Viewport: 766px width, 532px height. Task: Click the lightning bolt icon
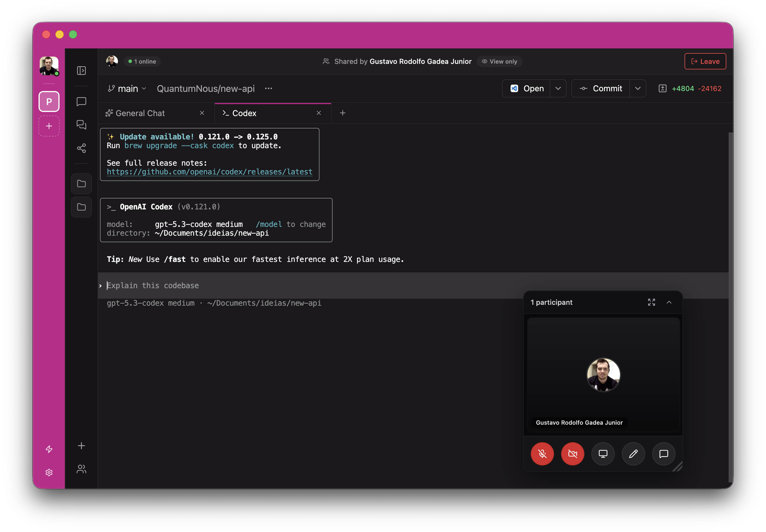pyautogui.click(x=49, y=449)
